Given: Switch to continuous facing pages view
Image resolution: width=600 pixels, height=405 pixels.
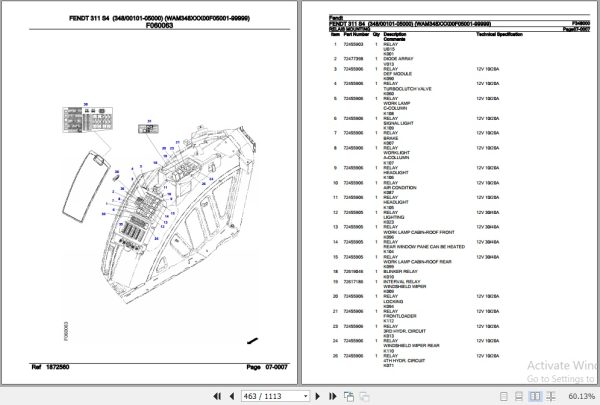Looking at the screenshot, I should click(551, 397).
